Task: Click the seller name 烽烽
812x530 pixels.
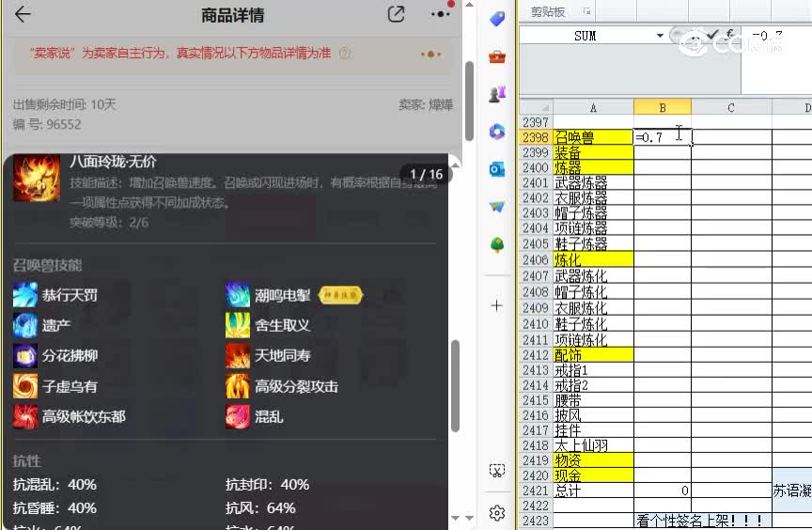Action: [x=441, y=104]
